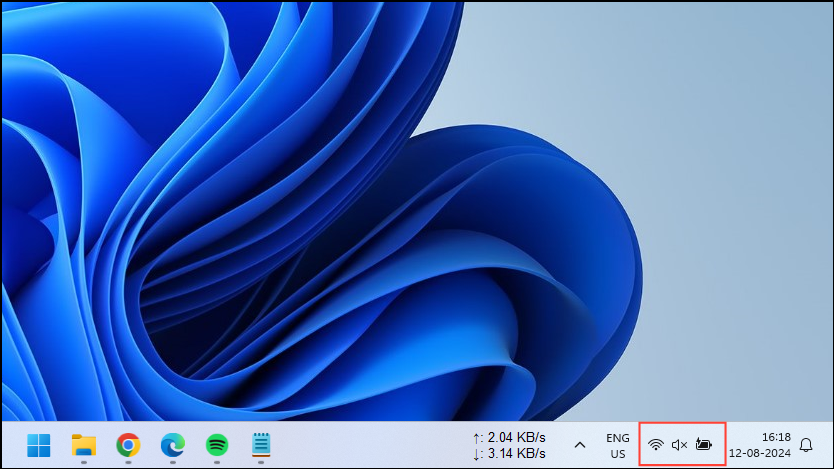Image resolution: width=834 pixels, height=469 pixels.
Task: Launch File Explorer from the taskbar
Action: point(84,445)
